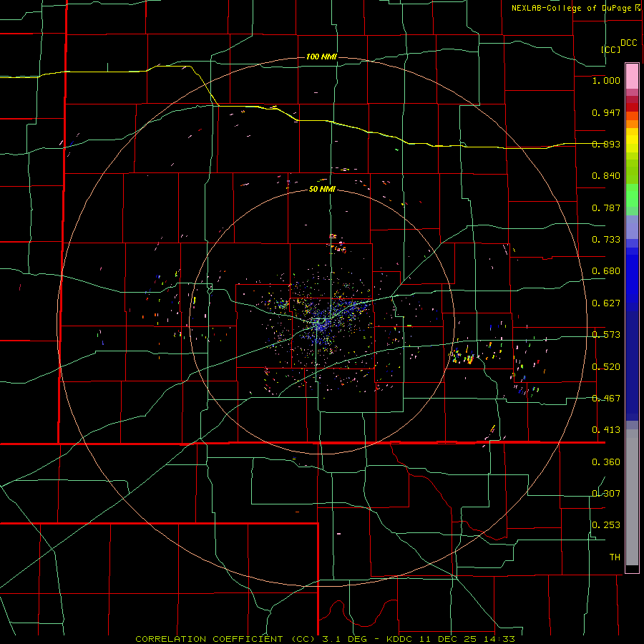The width and height of the screenshot is (644, 644).
Task: Click the pink top segment of color bar
Action: coord(632,77)
